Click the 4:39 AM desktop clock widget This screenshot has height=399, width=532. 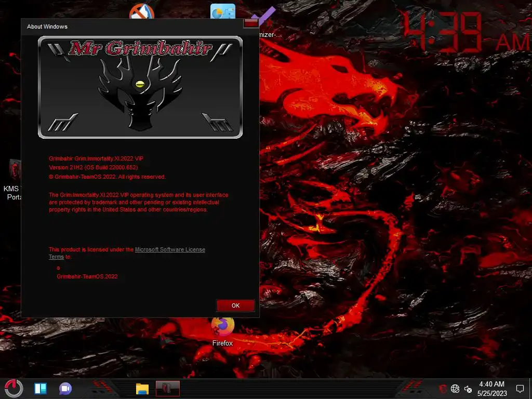[465, 33]
